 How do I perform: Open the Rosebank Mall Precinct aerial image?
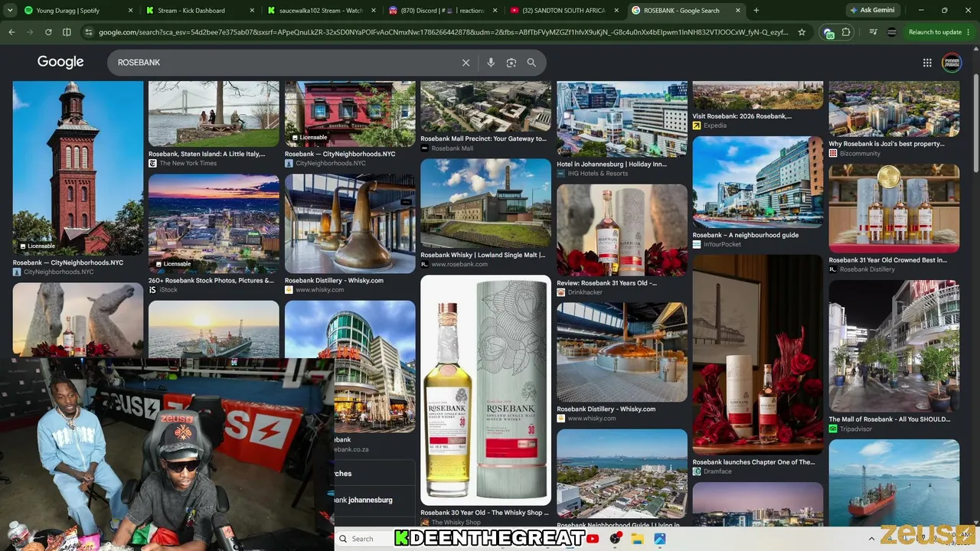coord(485,106)
